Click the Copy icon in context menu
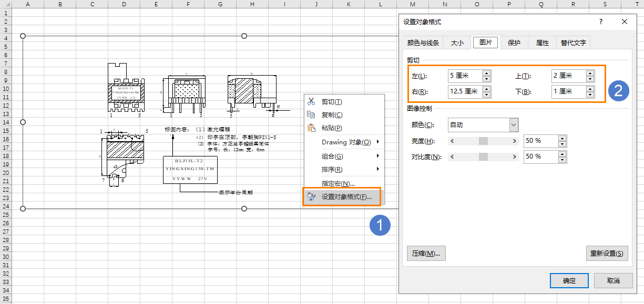Viewport: 644px width, 304px height. click(311, 114)
